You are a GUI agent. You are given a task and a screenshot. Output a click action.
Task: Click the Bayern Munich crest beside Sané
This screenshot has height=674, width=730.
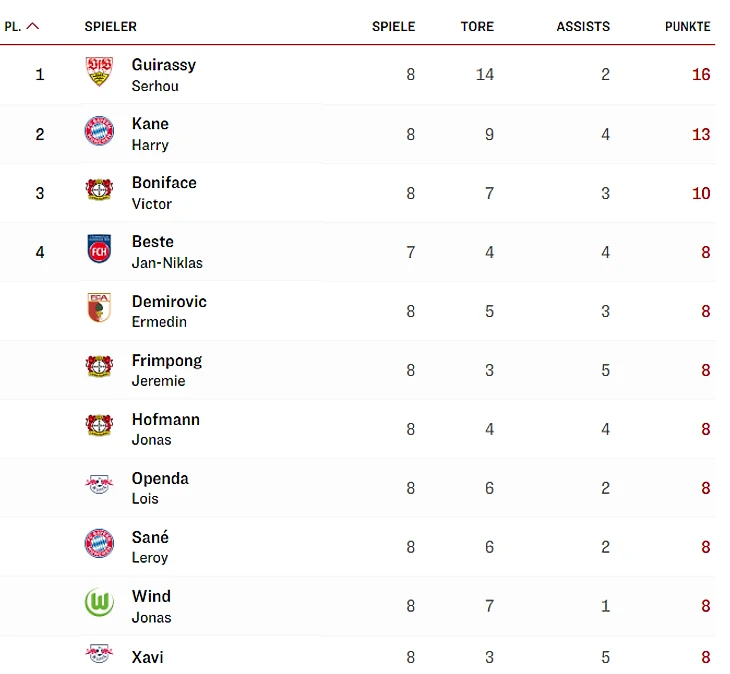tap(99, 544)
